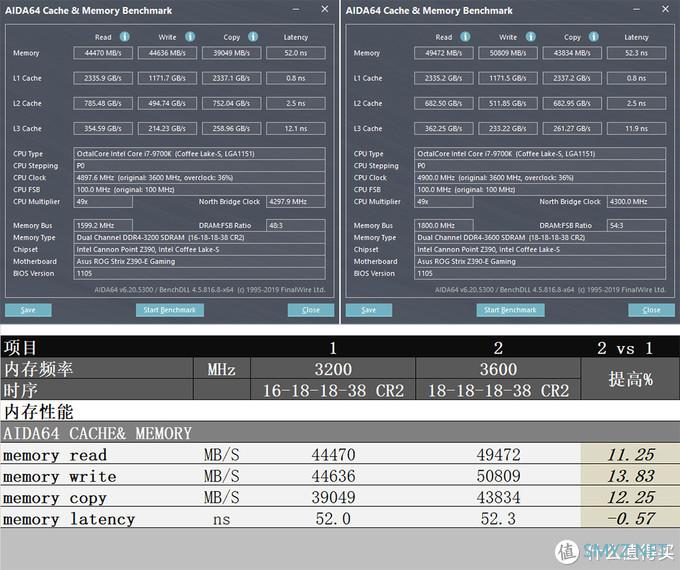Image resolution: width=680 pixels, height=570 pixels.
Task: Select Memory Copy value 43834 MB/s
Action: pyautogui.click(x=572, y=53)
